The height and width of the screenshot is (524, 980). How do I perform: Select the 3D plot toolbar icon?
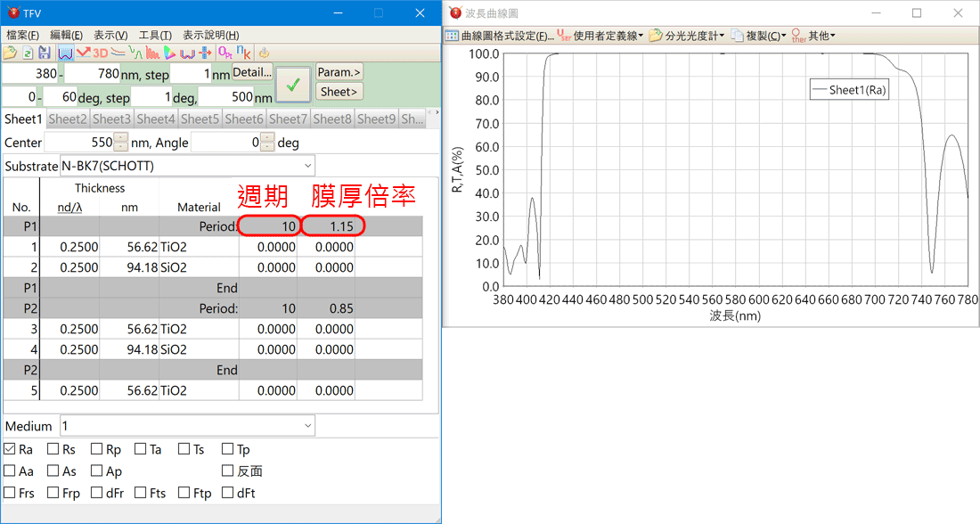(100, 53)
